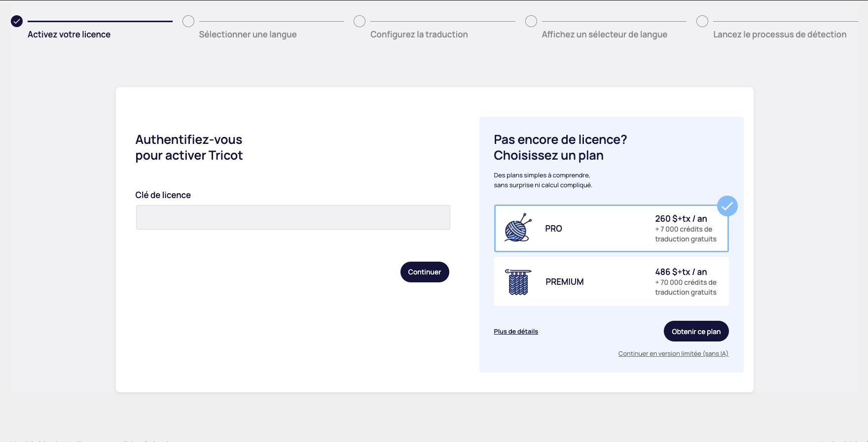Click the +70 000 crédits de traduction text
Viewport: 868px width, 442px height.
pos(686,287)
